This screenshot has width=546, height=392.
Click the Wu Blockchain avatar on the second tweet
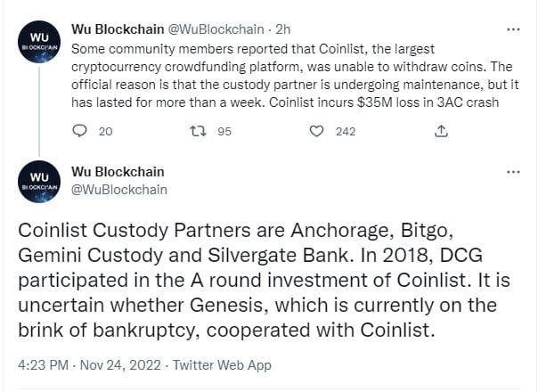(38, 182)
